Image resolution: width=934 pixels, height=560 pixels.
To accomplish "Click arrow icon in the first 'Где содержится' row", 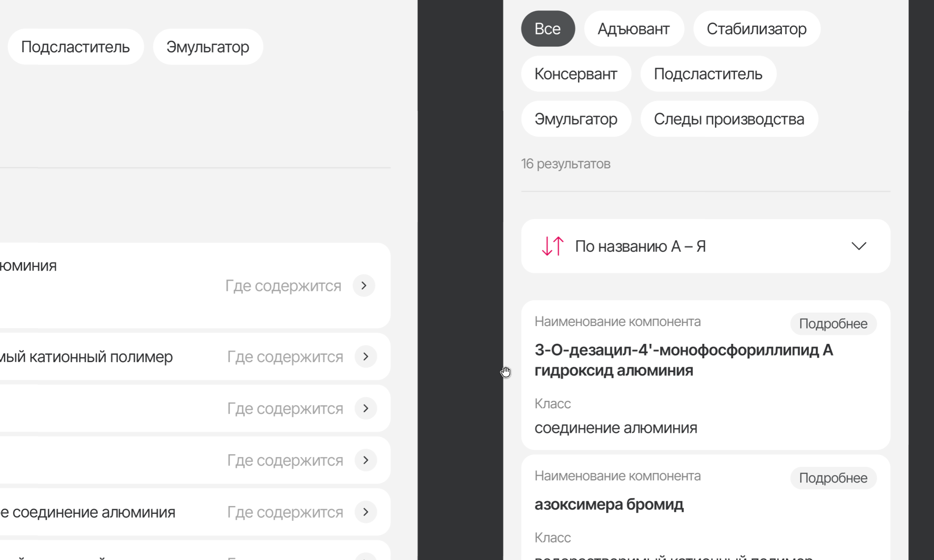I will 364,286.
